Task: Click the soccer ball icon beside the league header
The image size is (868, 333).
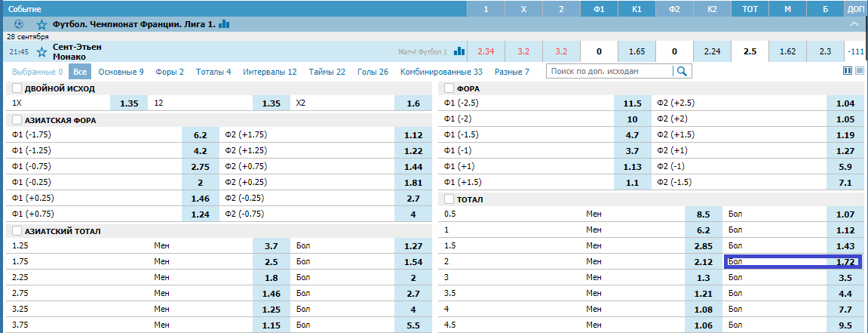Action: pyautogui.click(x=19, y=24)
